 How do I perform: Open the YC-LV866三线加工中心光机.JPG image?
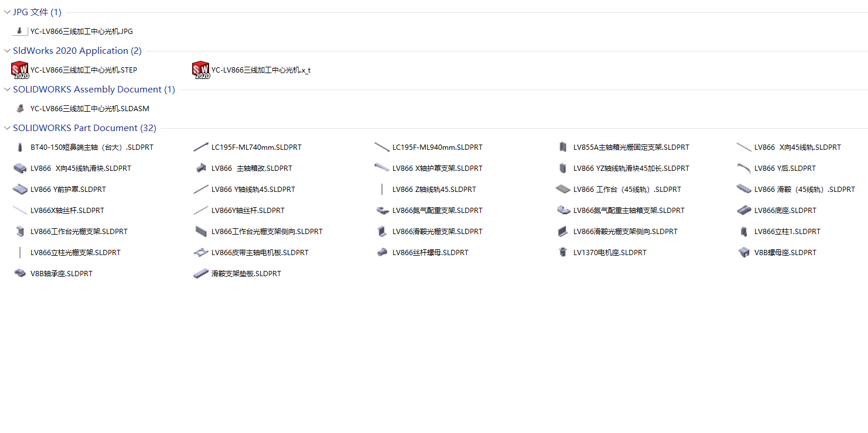pyautogui.click(x=20, y=31)
